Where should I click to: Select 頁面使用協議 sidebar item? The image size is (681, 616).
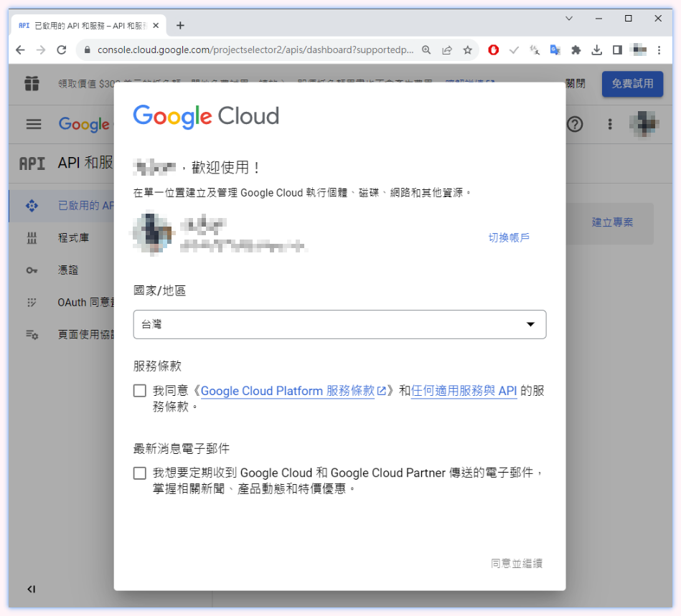click(61, 334)
